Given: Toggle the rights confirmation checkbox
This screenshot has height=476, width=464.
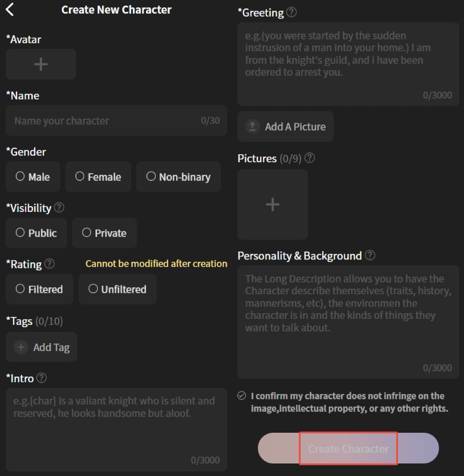Looking at the screenshot, I should coord(241,396).
